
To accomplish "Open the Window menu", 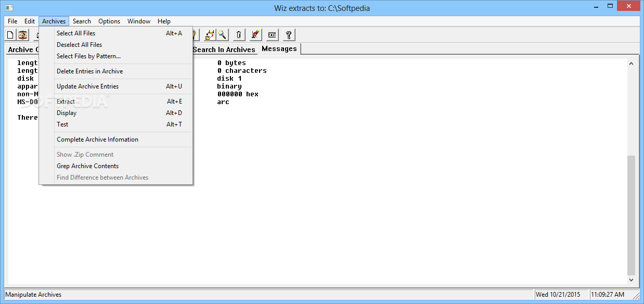I will [139, 21].
